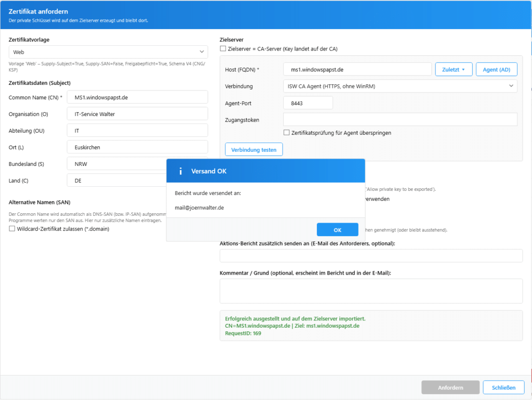532x400 pixels.
Task: Focus the Aktions-Bericht E-Mail input field
Action: (371, 256)
